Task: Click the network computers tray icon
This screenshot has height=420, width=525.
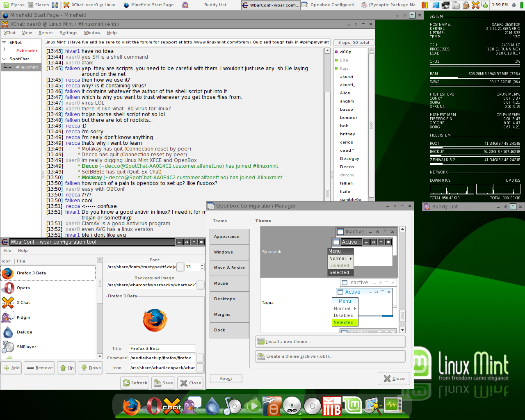Action: (445, 5)
